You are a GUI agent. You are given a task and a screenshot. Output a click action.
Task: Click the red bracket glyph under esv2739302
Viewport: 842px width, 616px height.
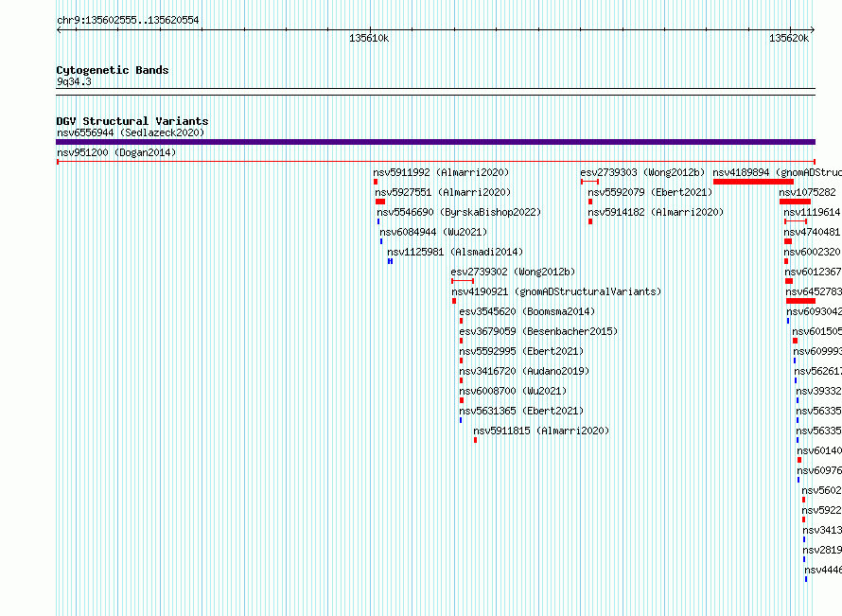tap(463, 281)
